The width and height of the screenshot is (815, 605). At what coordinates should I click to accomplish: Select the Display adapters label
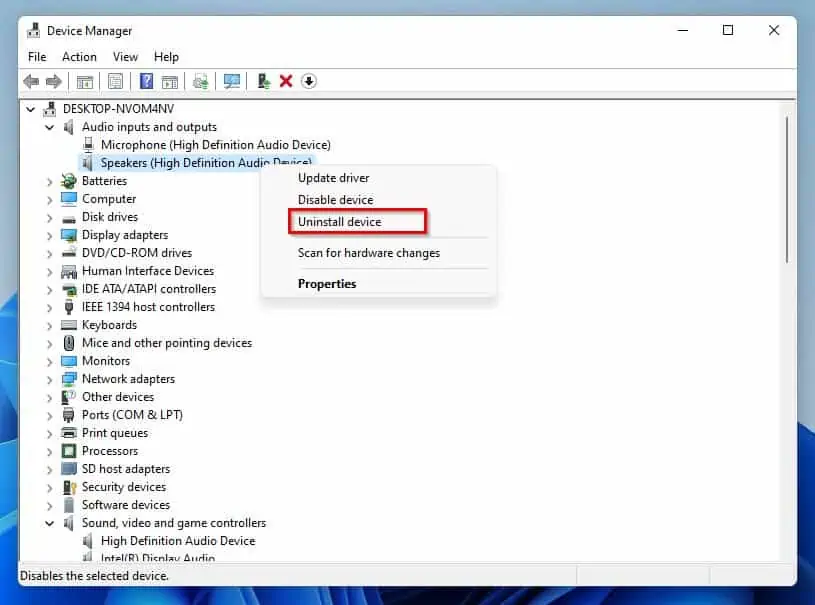point(125,235)
